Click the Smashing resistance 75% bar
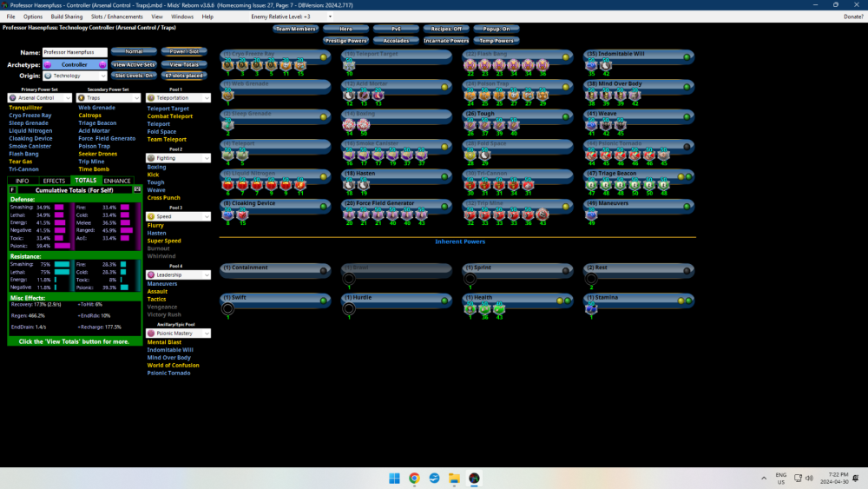 tap(62, 265)
